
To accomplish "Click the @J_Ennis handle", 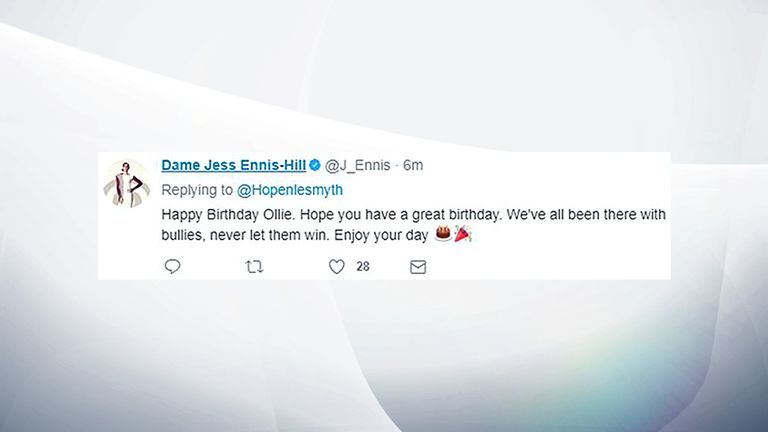I will pos(358,166).
